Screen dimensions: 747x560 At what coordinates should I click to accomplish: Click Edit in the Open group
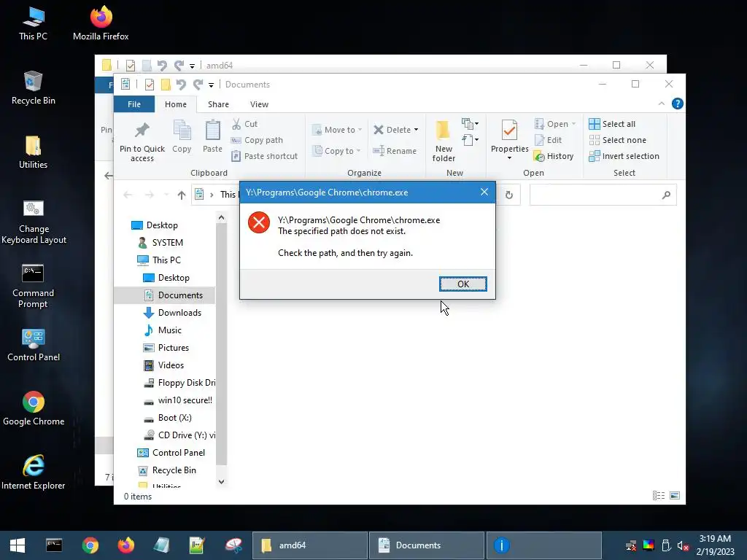tap(548, 140)
